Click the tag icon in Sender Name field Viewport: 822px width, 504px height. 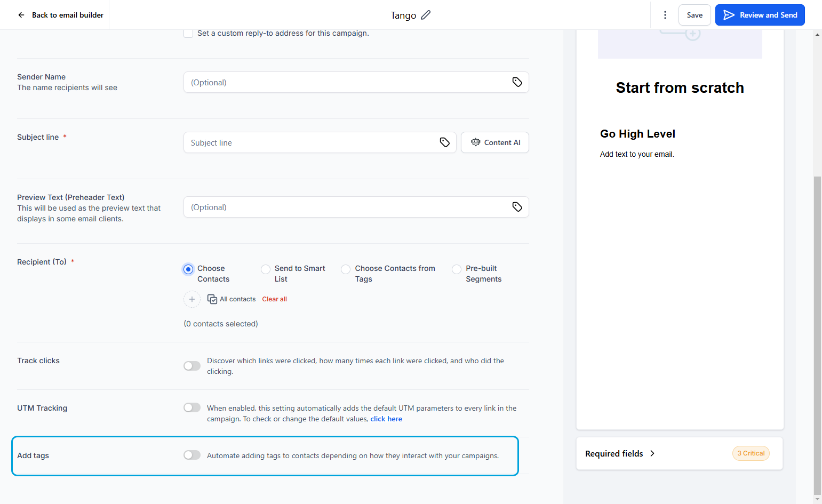click(517, 82)
